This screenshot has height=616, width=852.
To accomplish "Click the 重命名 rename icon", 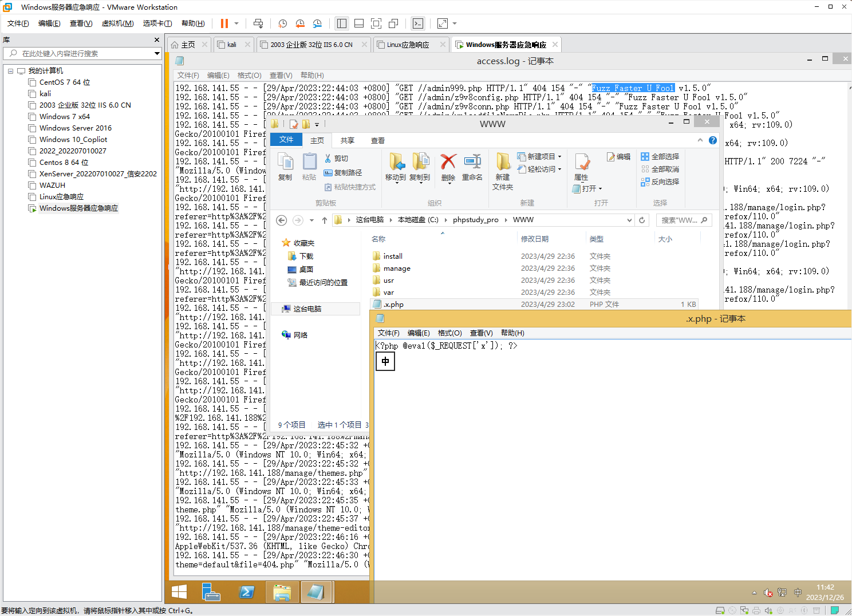I will coord(472,167).
